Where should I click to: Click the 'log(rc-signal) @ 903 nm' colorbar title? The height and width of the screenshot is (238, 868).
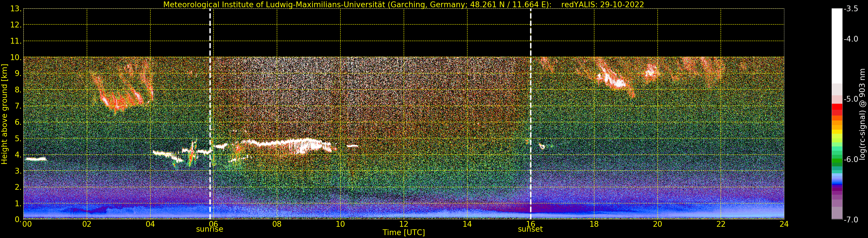coord(862,114)
